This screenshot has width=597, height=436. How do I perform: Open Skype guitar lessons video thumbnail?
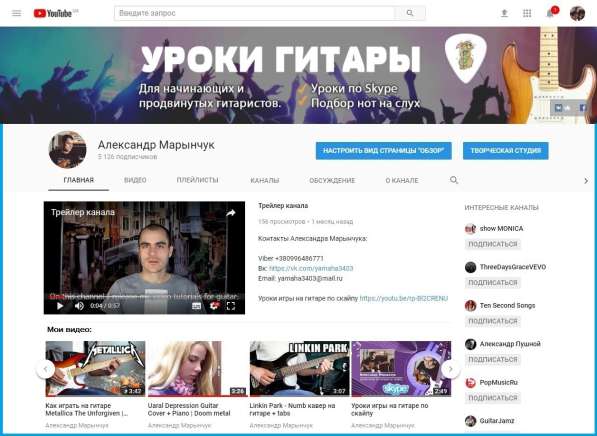[401, 369]
